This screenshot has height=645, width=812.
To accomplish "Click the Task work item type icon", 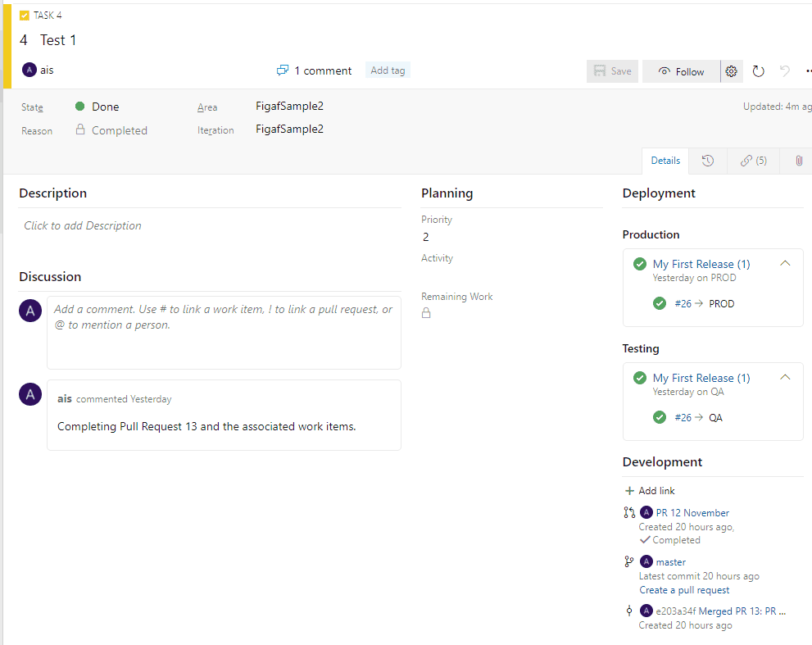I will 25,16.
